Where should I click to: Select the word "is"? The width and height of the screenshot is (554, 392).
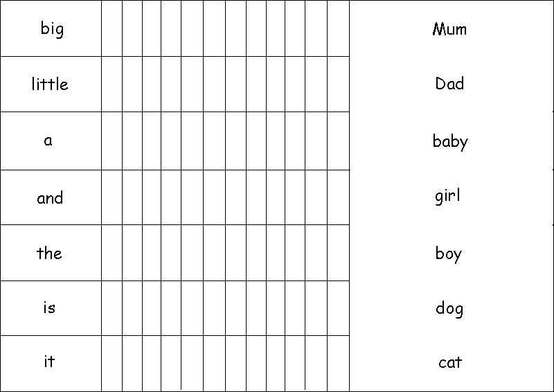coord(49,308)
